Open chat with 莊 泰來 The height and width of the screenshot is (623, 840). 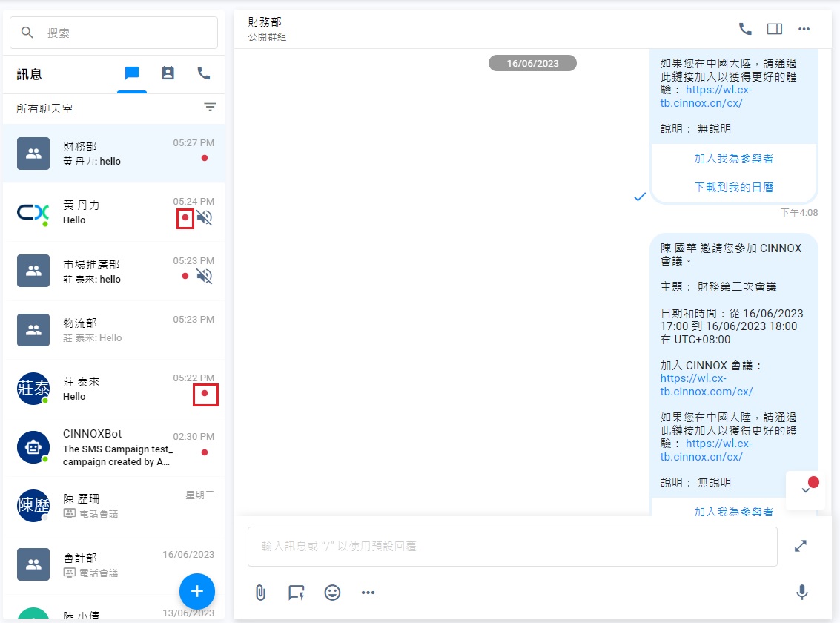point(113,389)
